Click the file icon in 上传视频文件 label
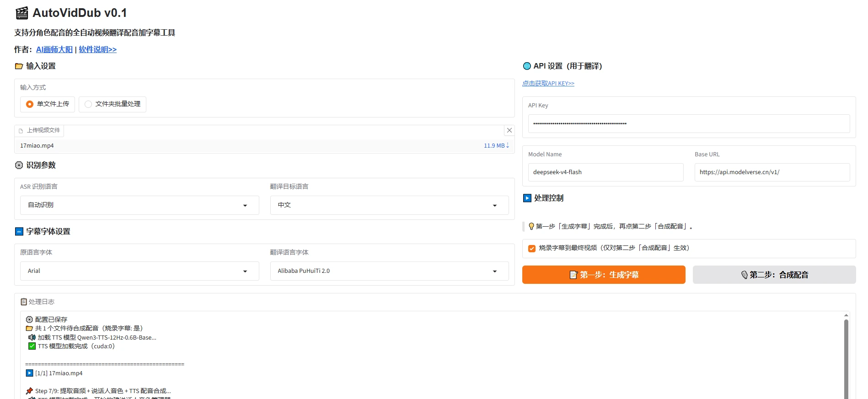 21,131
